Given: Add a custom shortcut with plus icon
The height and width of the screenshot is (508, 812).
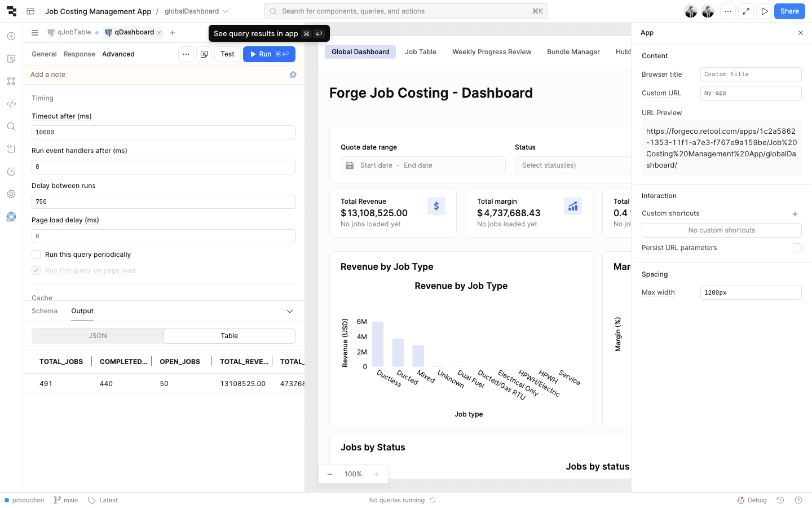Looking at the screenshot, I should [795, 214].
